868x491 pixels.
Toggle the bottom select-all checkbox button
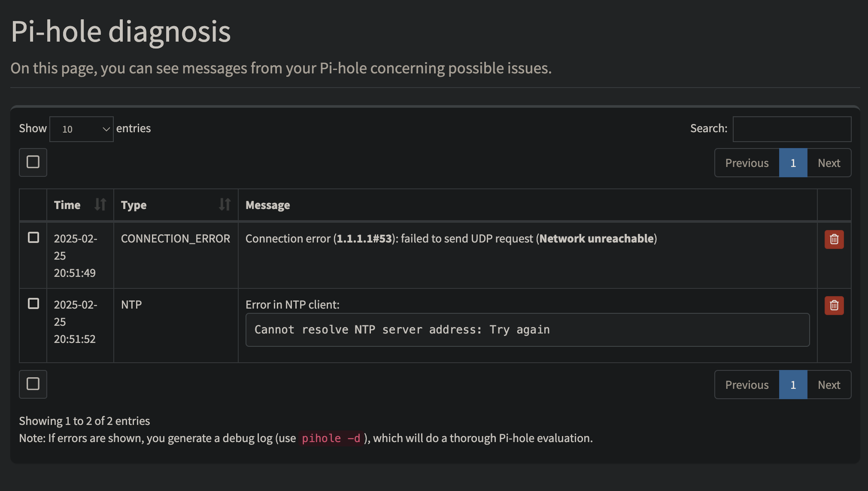click(x=33, y=384)
